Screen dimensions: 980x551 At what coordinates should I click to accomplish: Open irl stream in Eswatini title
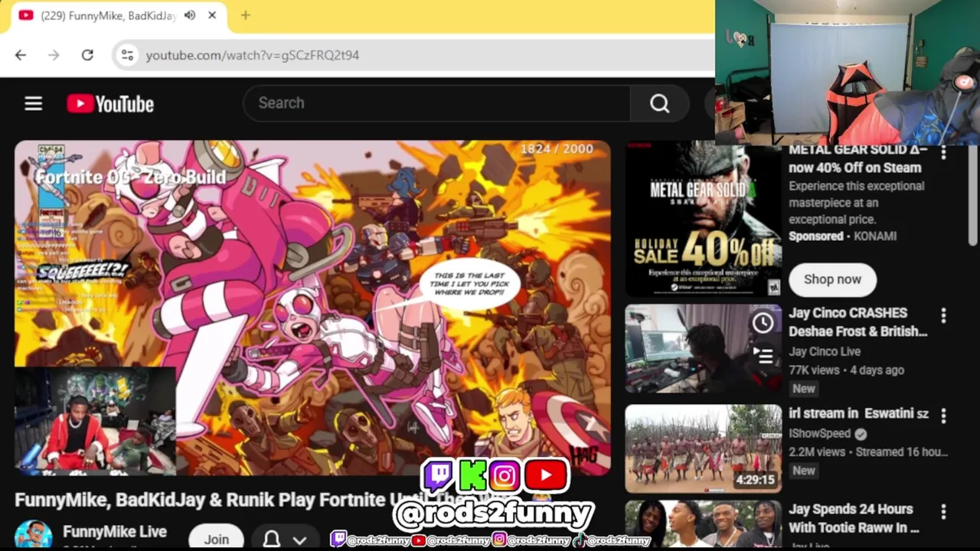(858, 413)
